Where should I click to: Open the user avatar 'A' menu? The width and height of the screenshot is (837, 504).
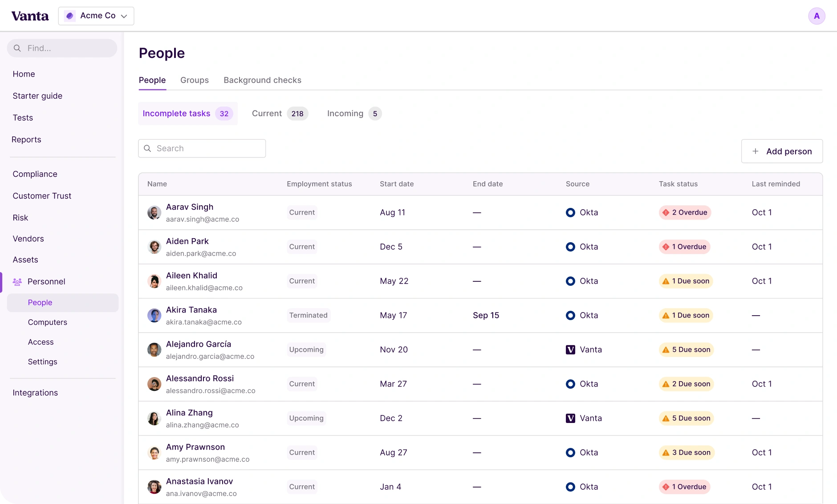pyautogui.click(x=817, y=16)
